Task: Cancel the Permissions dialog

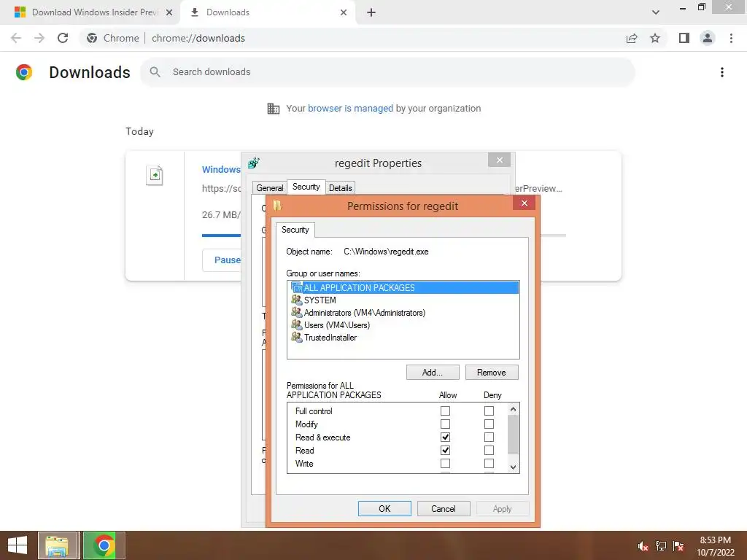Action: 444,508
